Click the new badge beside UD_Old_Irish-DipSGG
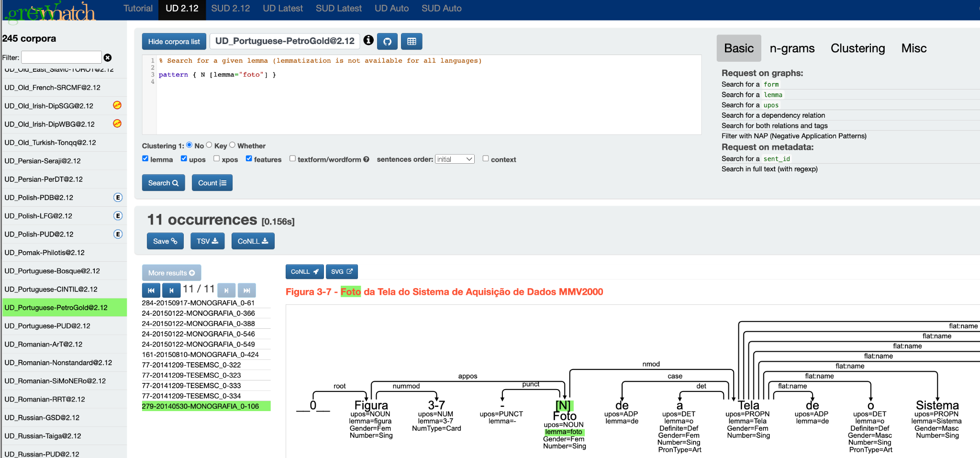Image resolution: width=980 pixels, height=458 pixels. [x=117, y=105]
